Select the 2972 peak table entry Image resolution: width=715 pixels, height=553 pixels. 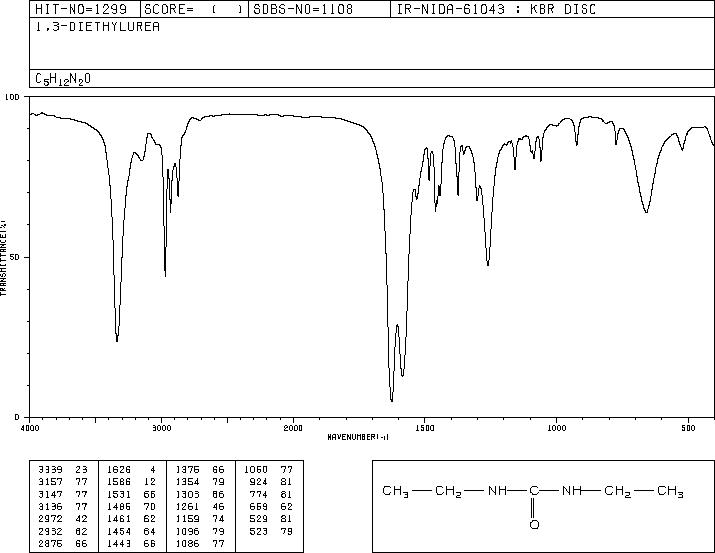(x=62, y=519)
